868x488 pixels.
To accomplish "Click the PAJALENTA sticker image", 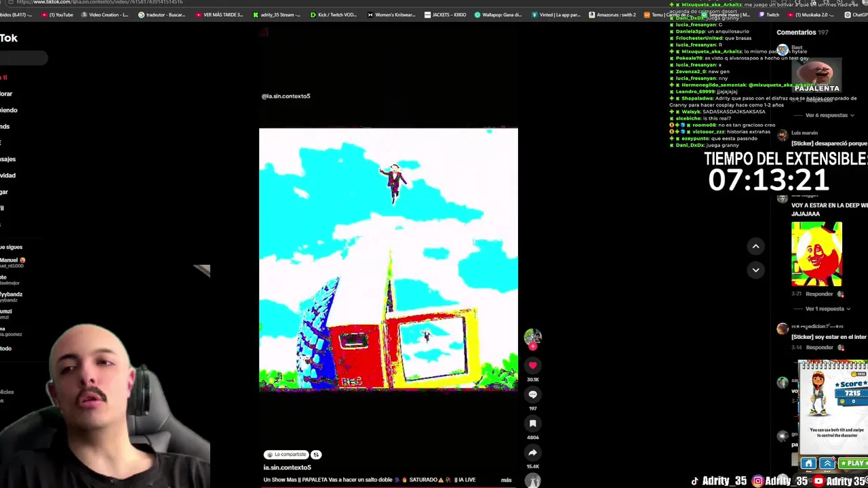I will [816, 76].
